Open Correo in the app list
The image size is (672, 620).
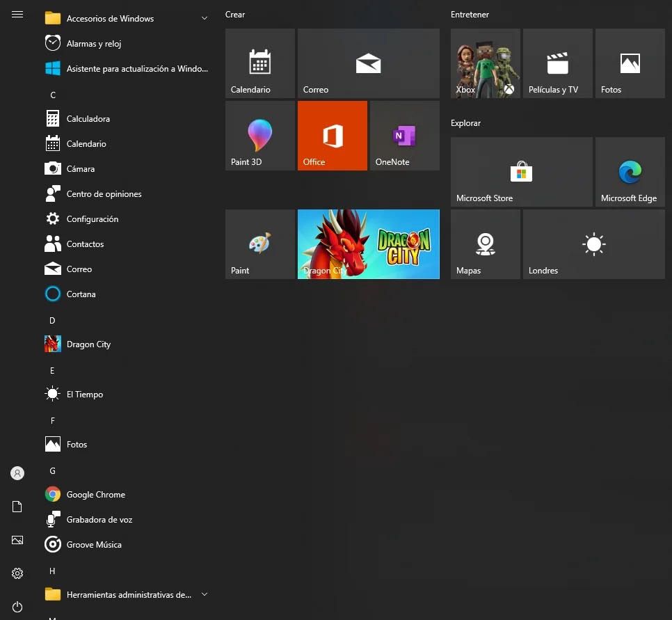127,269
